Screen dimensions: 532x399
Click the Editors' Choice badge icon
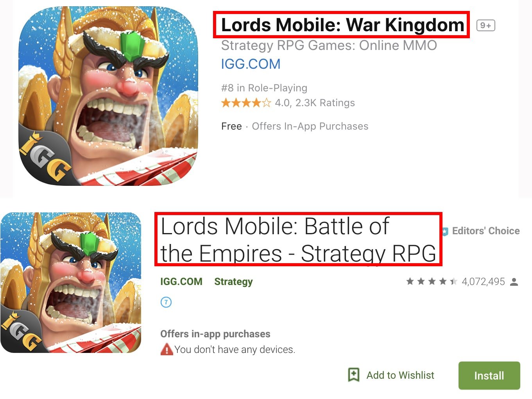pyautogui.click(x=445, y=232)
